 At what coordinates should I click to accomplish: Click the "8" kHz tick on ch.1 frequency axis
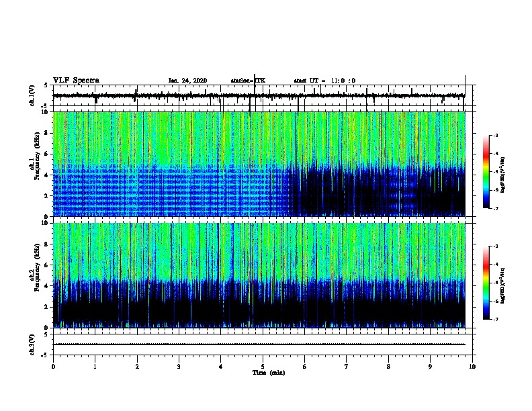pyautogui.click(x=47, y=133)
